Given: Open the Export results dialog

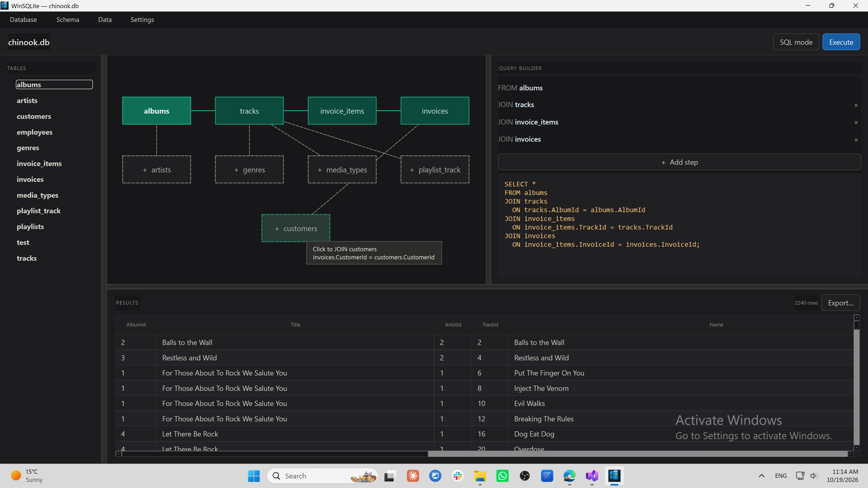Looking at the screenshot, I should point(840,303).
